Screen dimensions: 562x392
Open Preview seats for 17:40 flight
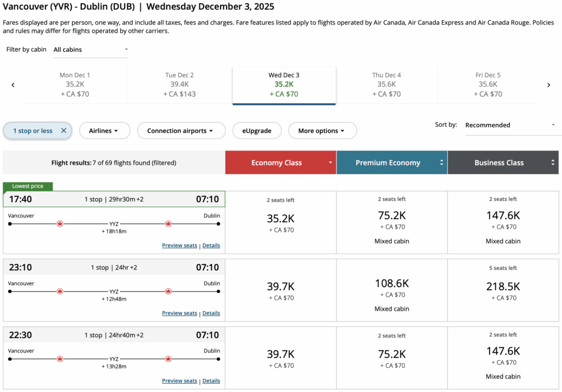coord(179,245)
